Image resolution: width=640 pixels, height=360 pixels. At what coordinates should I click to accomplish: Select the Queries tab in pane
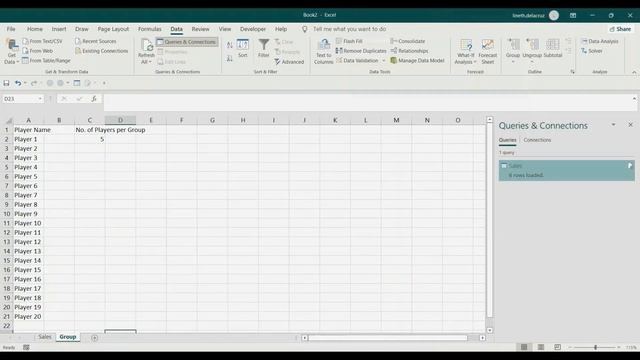(507, 140)
